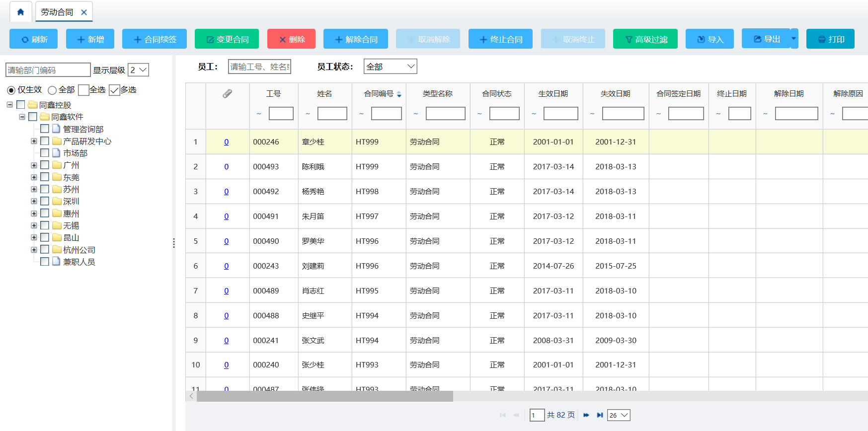Click the red 删除 button

(291, 39)
